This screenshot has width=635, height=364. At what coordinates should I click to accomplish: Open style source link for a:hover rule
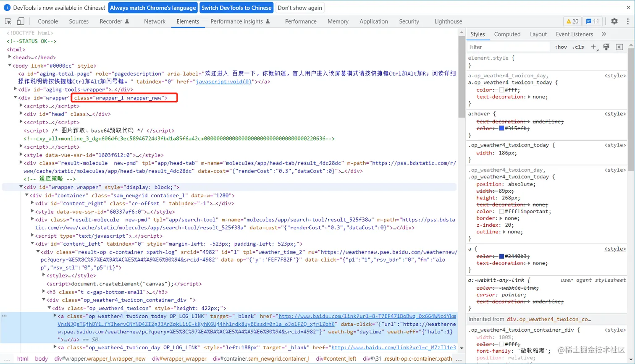pos(615,114)
